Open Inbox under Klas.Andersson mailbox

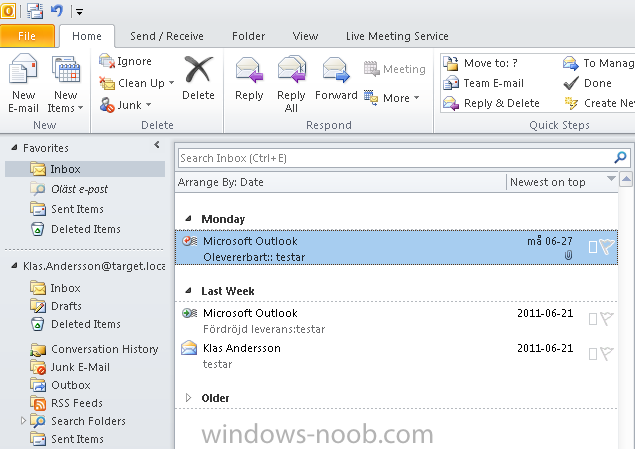coord(65,288)
